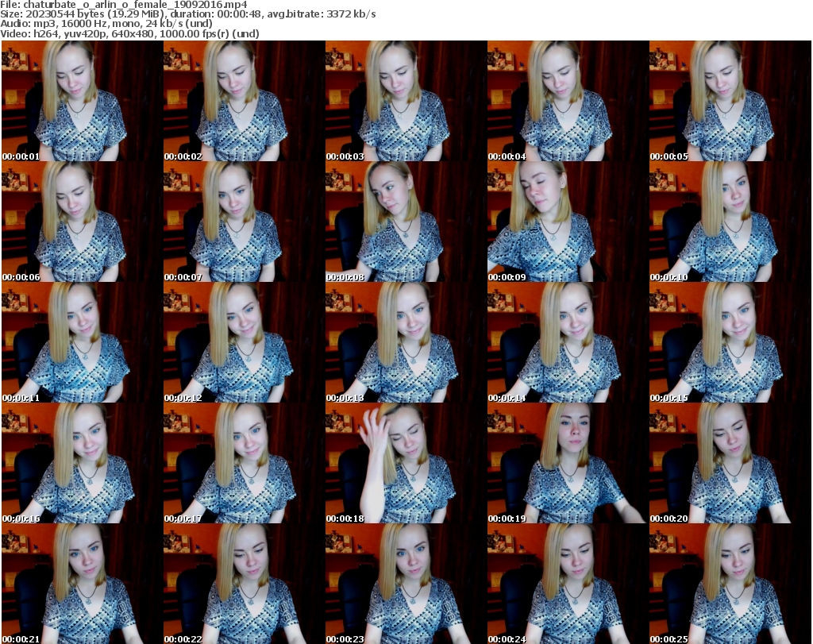Viewport: 813px width, 644px height.
Task: Pick the frame labeled 00:00:16
Action: [x=82, y=464]
